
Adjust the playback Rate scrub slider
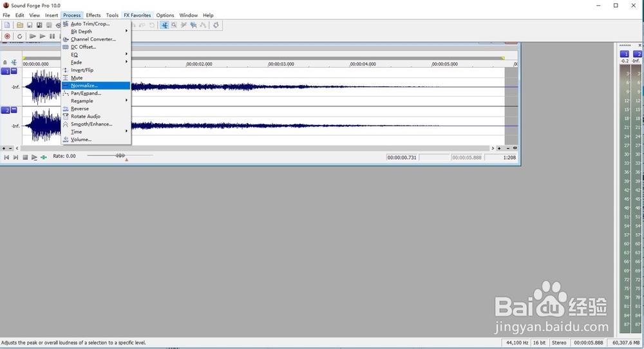pyautogui.click(x=120, y=156)
